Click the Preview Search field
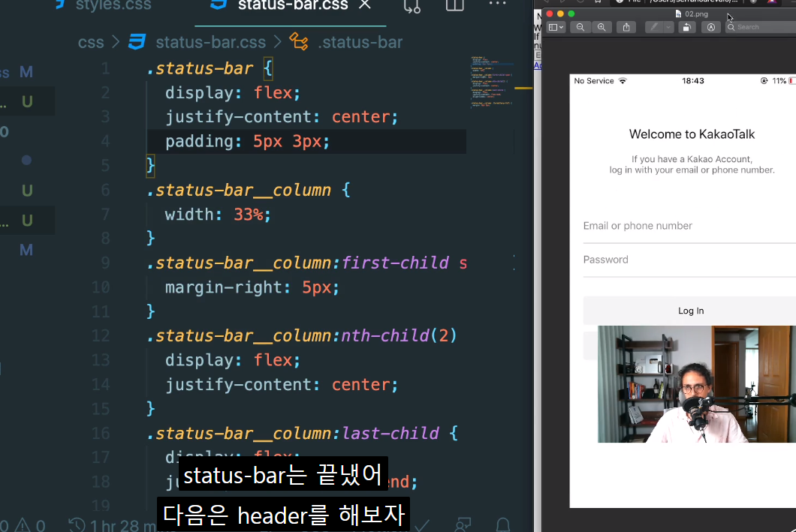This screenshot has width=796, height=532. pyautogui.click(x=761, y=27)
